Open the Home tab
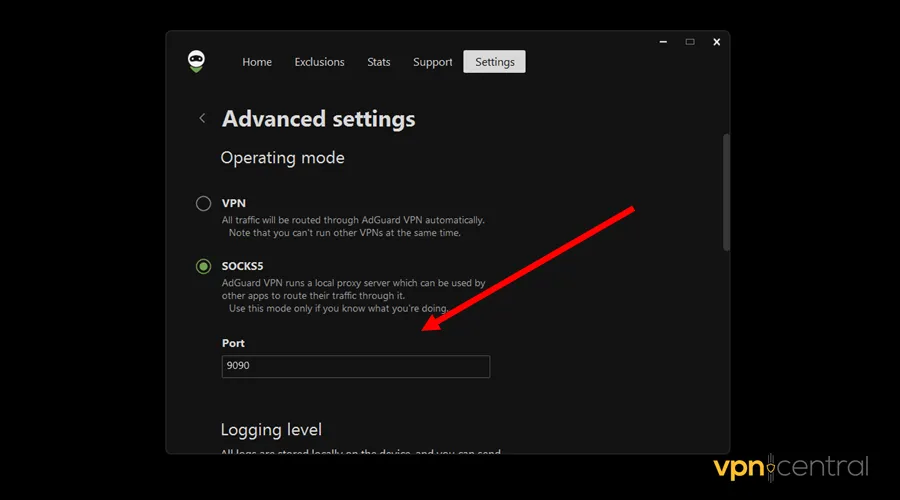 pos(257,62)
